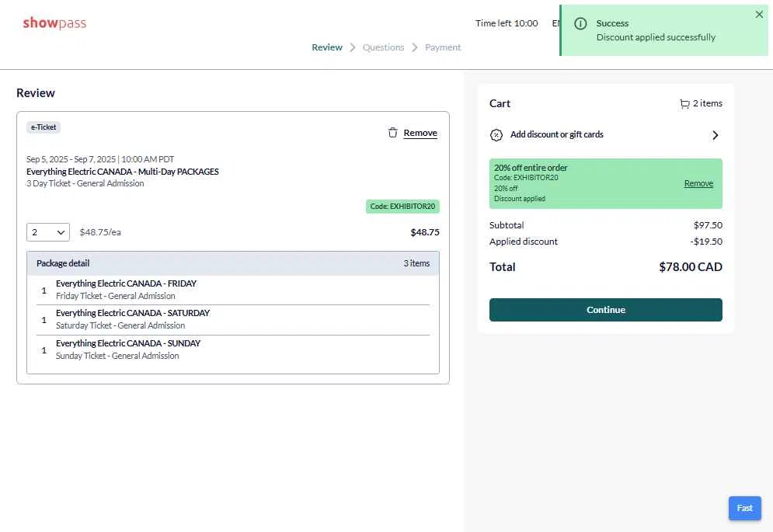Click the bold $48.75 line total
Screen dimensions: 773x532
click(x=424, y=232)
